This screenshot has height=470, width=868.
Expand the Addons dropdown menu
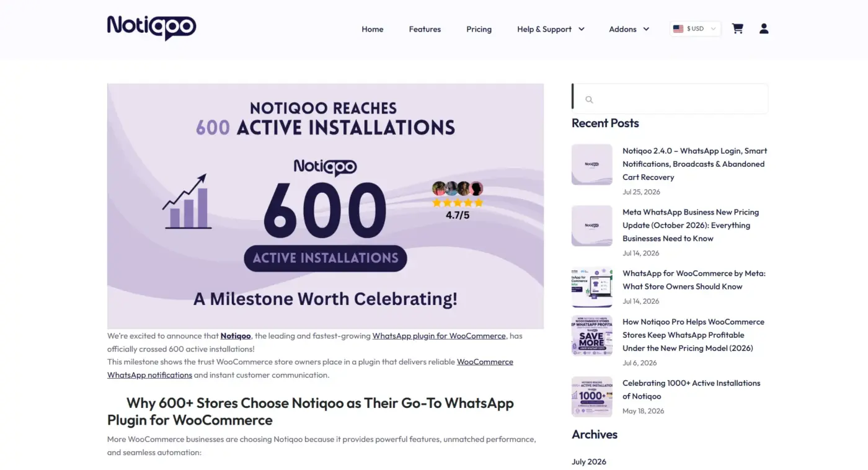(x=629, y=29)
